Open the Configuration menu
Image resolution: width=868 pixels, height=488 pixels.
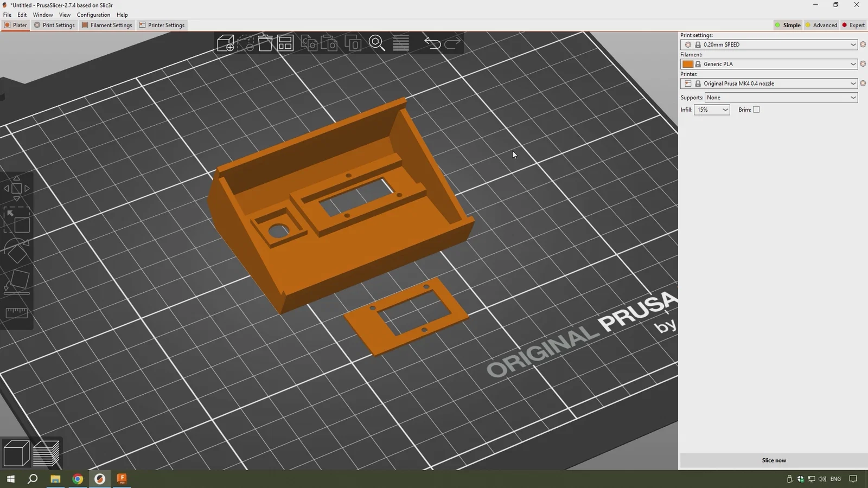click(93, 15)
